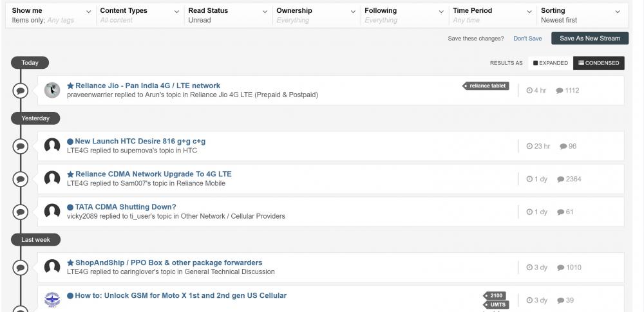Screen dimensions: 644x312
Task: Switch results view to Condensed
Action: point(598,63)
